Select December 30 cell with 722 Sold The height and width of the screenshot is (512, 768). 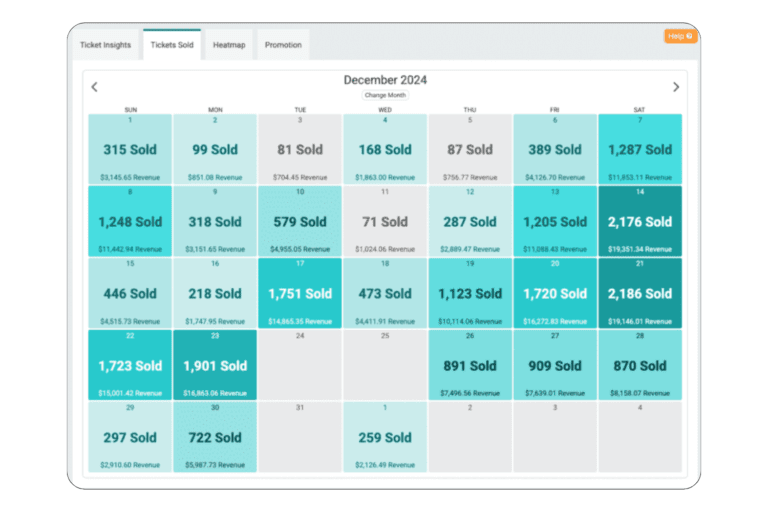coord(215,438)
